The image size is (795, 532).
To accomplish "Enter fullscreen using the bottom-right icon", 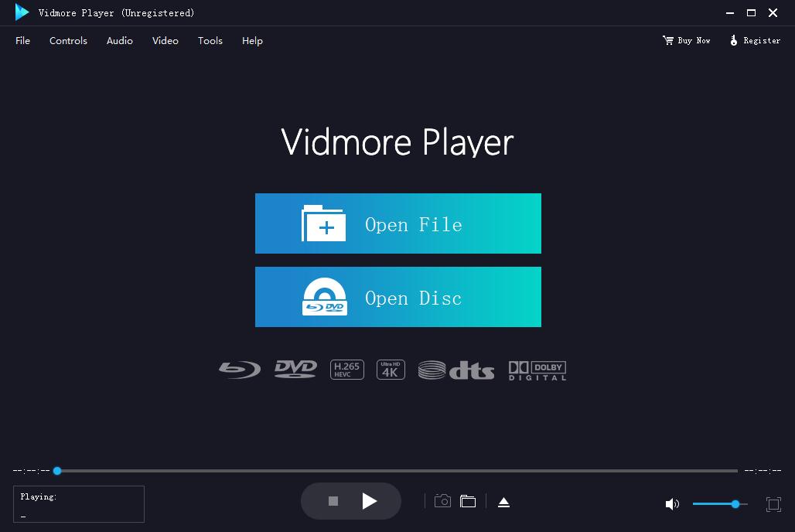I will point(773,503).
